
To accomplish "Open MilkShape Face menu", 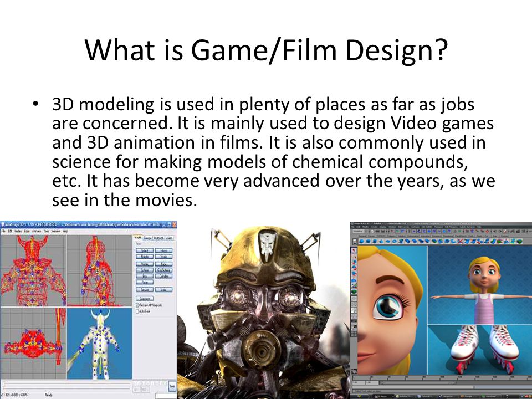I will [x=27, y=231].
